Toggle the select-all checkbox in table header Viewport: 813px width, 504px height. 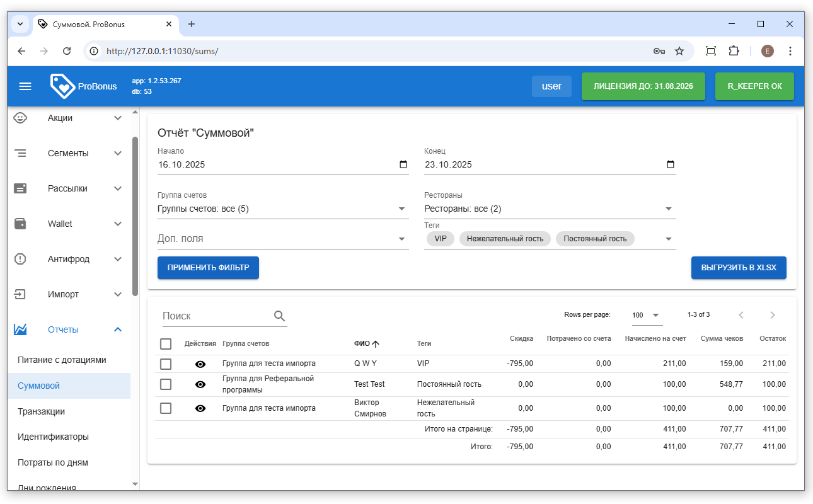click(x=166, y=344)
